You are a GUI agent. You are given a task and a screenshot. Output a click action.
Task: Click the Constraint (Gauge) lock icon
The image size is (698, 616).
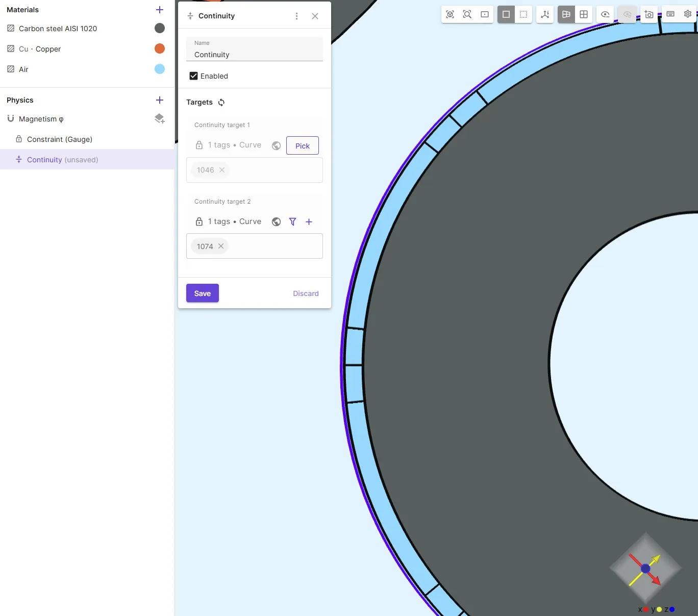[x=19, y=139]
